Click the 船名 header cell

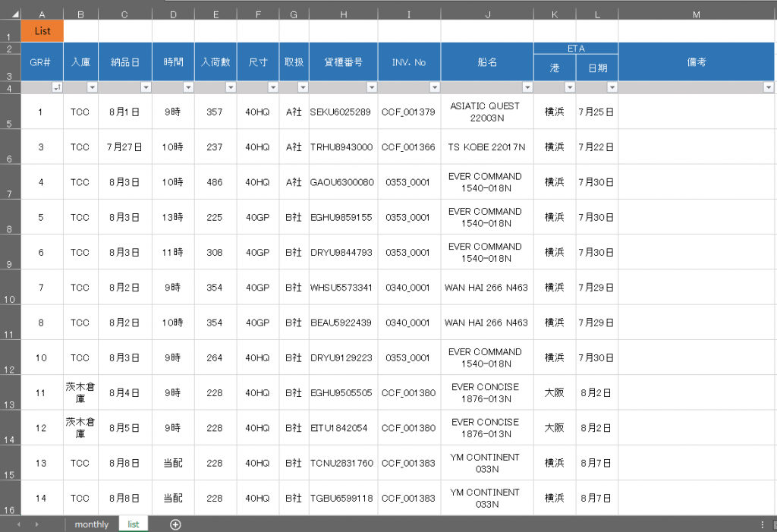[487, 62]
